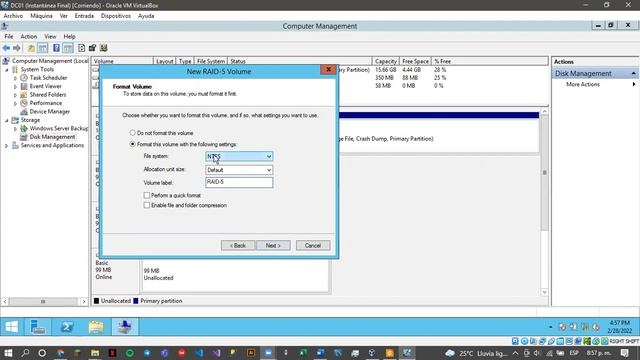Select the Task Scheduler node
The width and height of the screenshot is (640, 360).
[x=48, y=78]
